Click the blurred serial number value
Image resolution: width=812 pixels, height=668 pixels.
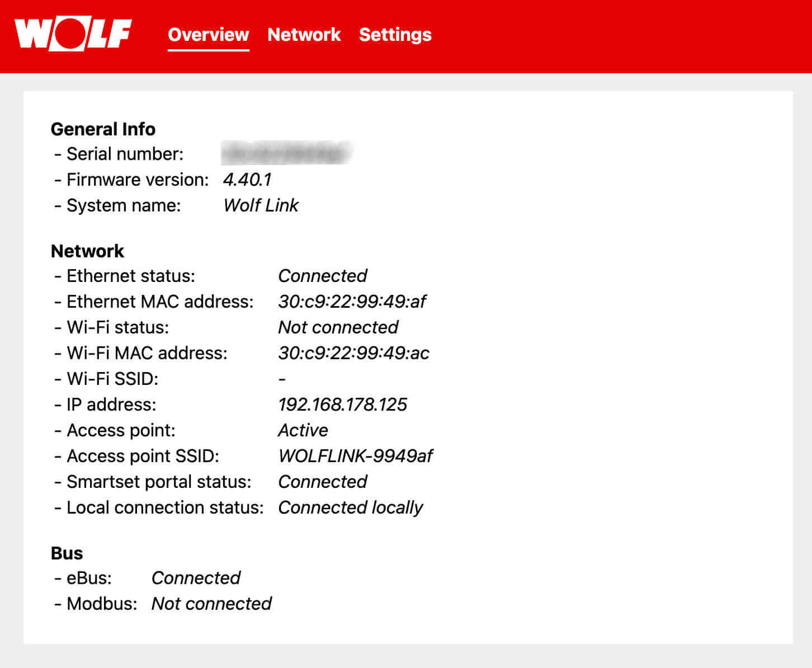(285, 154)
